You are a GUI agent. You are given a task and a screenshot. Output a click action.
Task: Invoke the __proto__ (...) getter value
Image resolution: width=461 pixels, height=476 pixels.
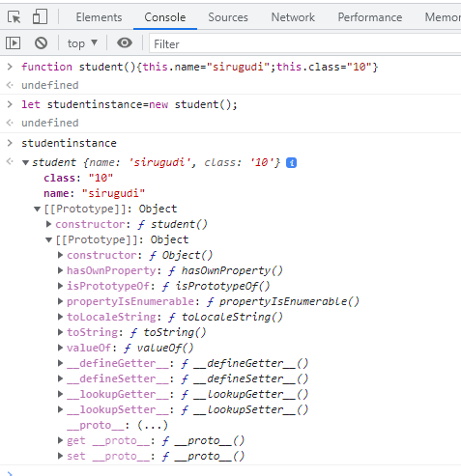click(153, 425)
